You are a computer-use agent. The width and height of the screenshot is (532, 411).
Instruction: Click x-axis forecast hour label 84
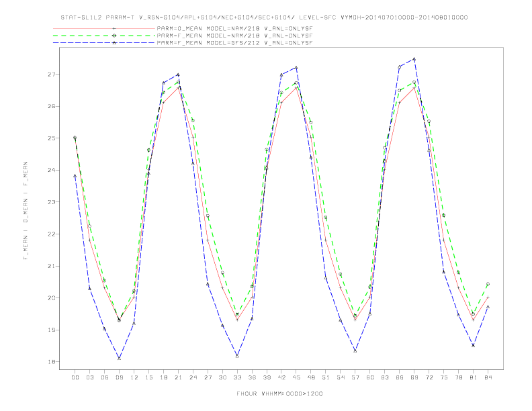click(488, 377)
